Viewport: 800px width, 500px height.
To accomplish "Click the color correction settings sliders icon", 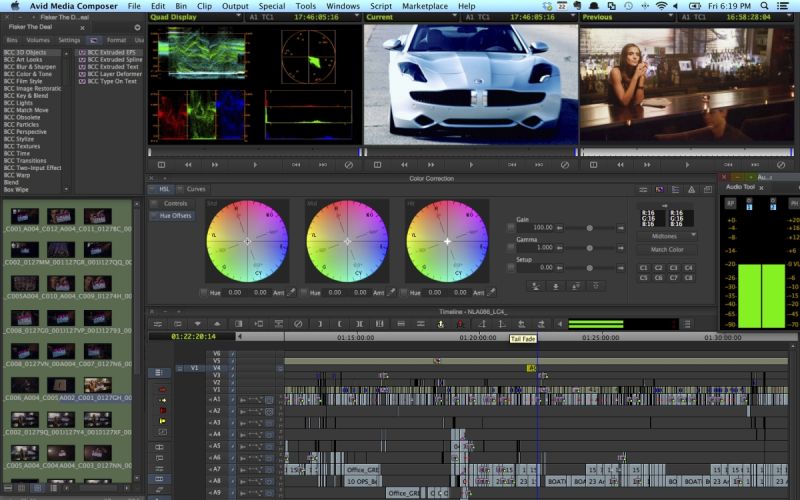I will click(x=643, y=189).
